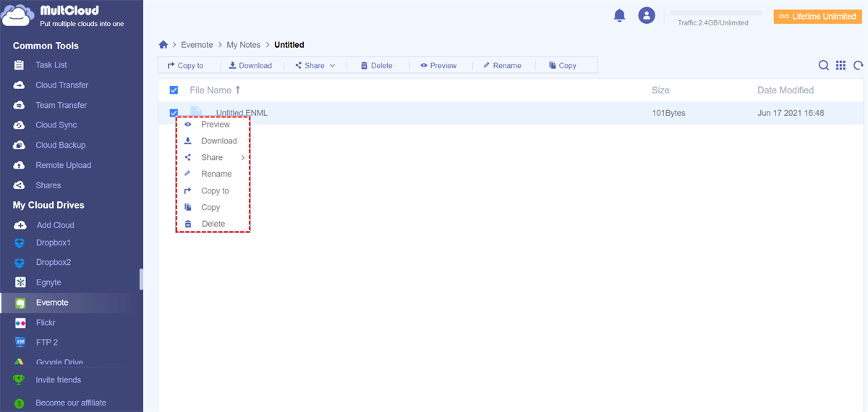868x412 pixels.
Task: Click the Lifetime Unlimited button
Action: [x=817, y=17]
